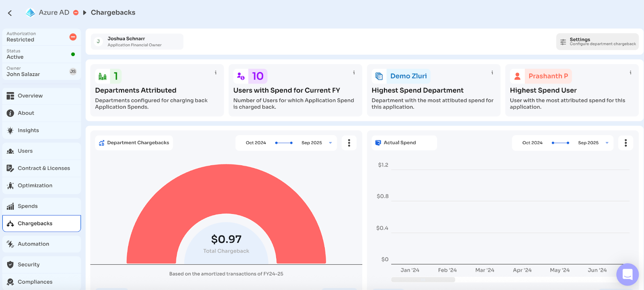Image resolution: width=644 pixels, height=290 pixels.
Task: Click the John Salazar owner name
Action: pyautogui.click(x=23, y=74)
